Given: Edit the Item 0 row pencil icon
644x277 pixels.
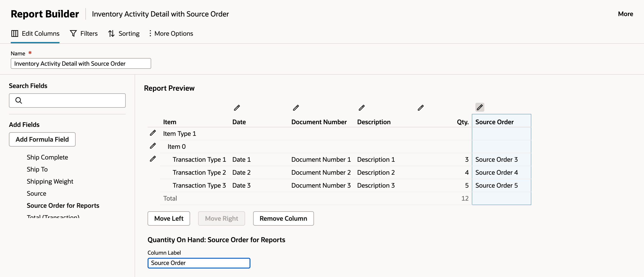Looking at the screenshot, I should [x=153, y=146].
